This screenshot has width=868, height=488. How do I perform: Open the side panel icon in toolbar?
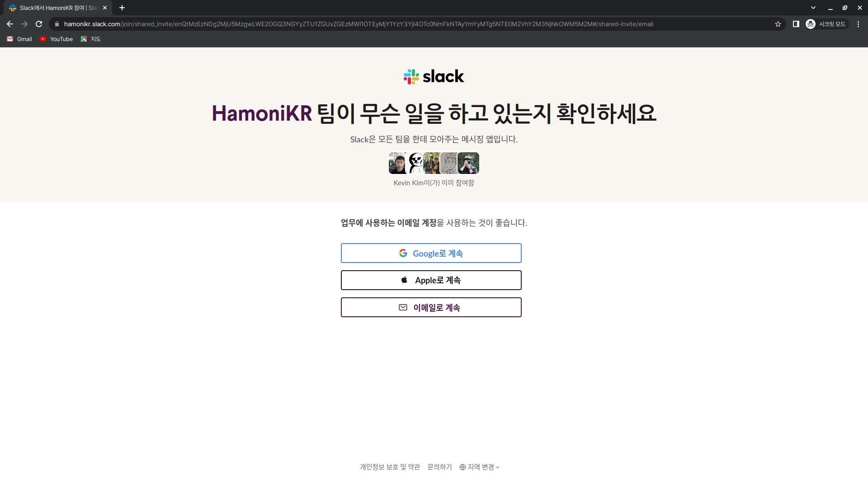796,24
